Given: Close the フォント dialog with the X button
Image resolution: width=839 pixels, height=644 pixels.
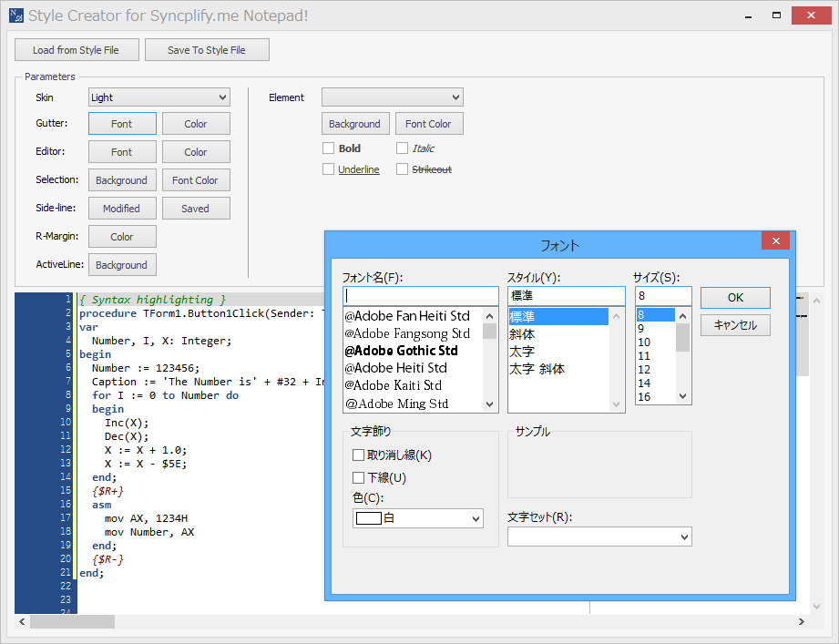Looking at the screenshot, I should 775,240.
